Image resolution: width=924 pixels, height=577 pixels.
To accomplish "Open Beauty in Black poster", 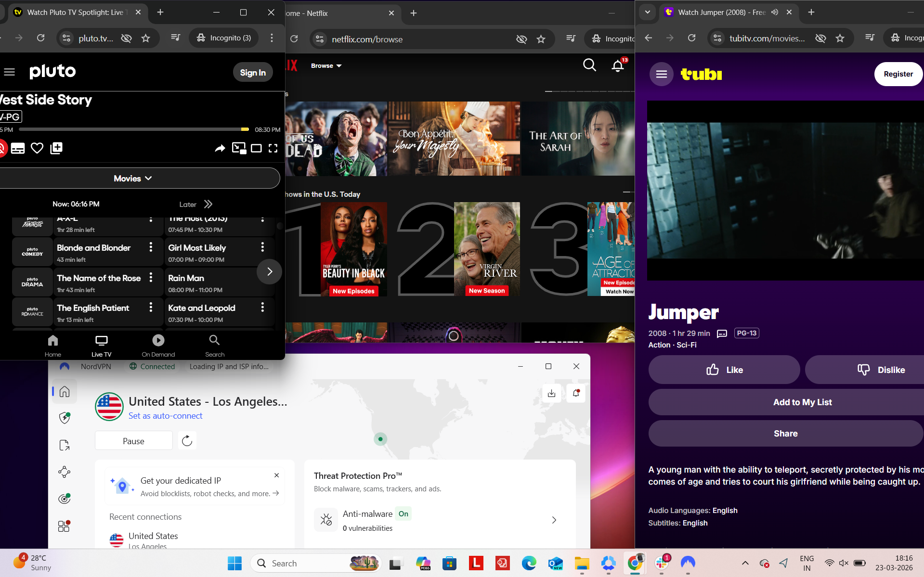I will tap(354, 249).
